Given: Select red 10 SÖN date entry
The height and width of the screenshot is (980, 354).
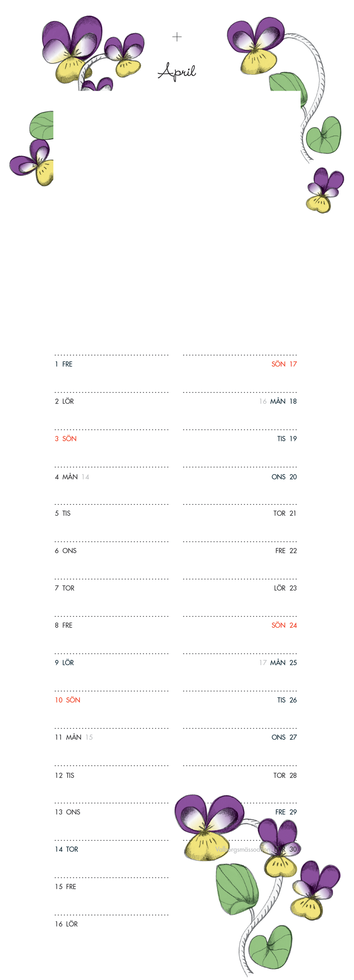Looking at the screenshot, I should coord(68,700).
